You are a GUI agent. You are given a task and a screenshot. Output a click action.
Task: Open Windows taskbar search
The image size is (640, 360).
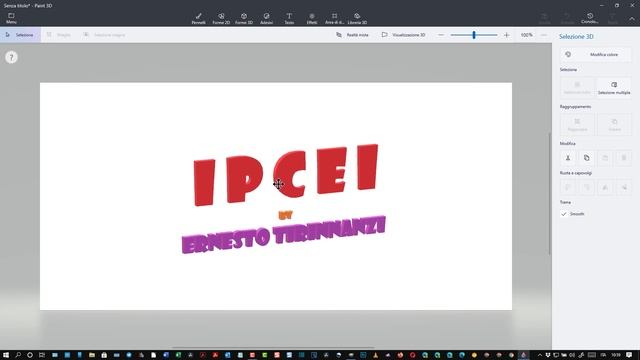click(18, 355)
